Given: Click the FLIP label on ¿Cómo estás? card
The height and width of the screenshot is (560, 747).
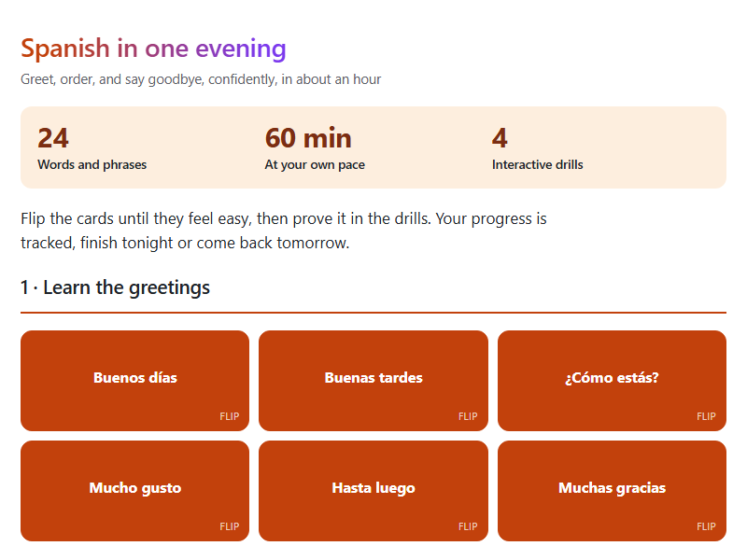Looking at the screenshot, I should pos(706,416).
